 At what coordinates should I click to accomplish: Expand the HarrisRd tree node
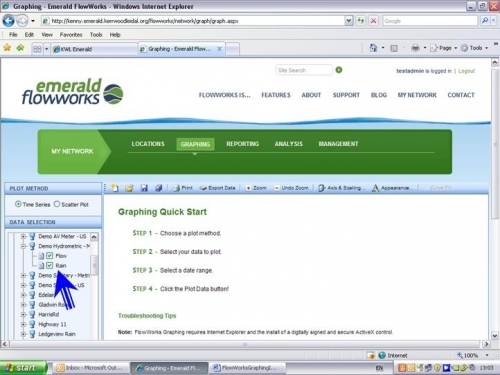[x=23, y=314]
